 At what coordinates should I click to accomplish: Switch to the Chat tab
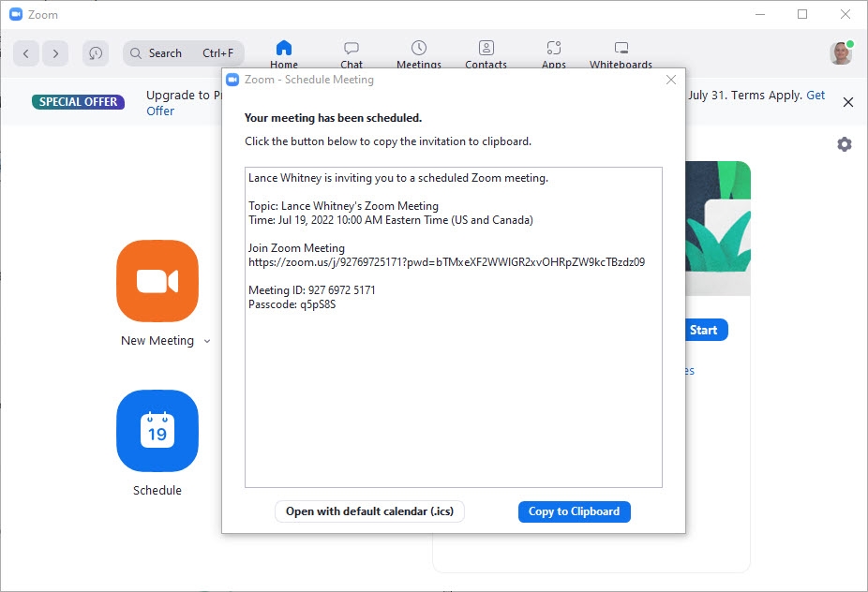[x=352, y=54]
